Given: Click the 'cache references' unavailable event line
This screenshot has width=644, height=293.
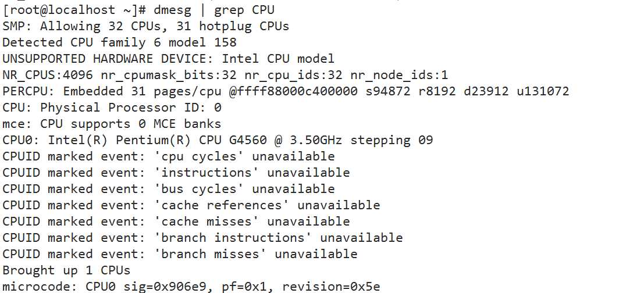Looking at the screenshot, I should pos(191,205).
